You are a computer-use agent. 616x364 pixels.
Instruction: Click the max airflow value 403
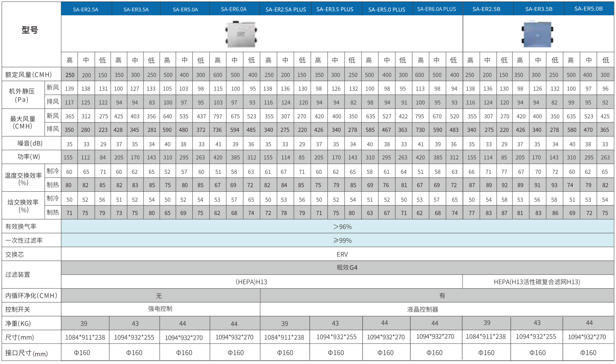(x=135, y=116)
